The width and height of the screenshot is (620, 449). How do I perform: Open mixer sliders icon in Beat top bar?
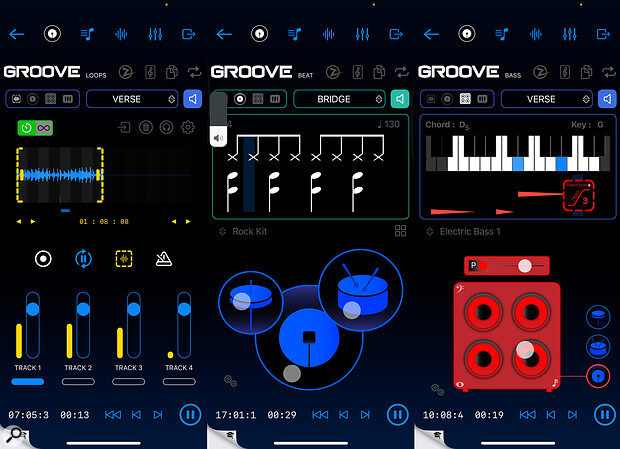coord(363,34)
